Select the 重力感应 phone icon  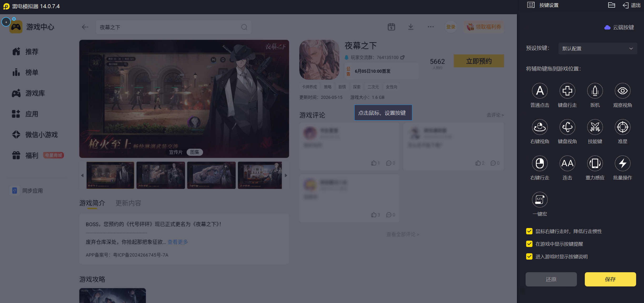pos(595,164)
